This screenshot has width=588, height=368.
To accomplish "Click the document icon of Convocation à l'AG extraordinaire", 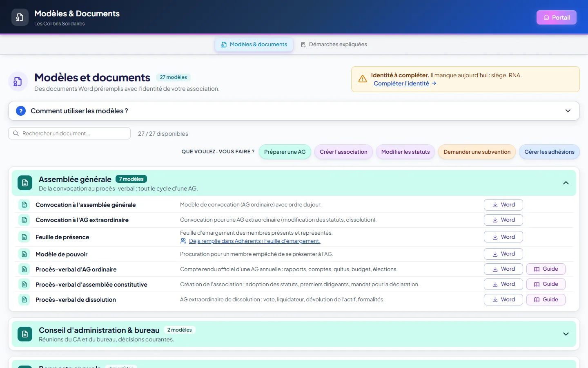I will 24,220.
